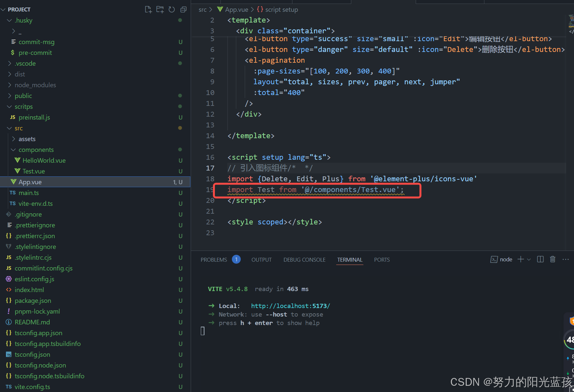Click the script setup breadcrumb segment
The image size is (574, 392).
(x=278, y=9)
